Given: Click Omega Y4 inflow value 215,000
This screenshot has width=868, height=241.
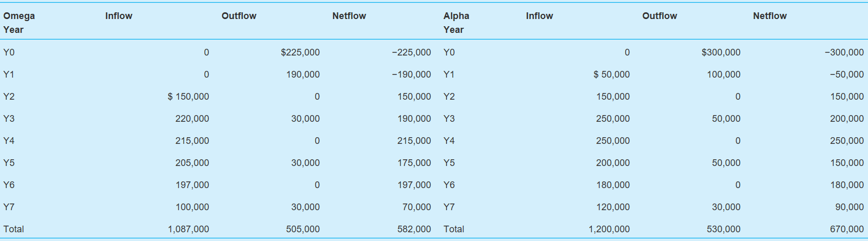Looking at the screenshot, I should 192,141.
